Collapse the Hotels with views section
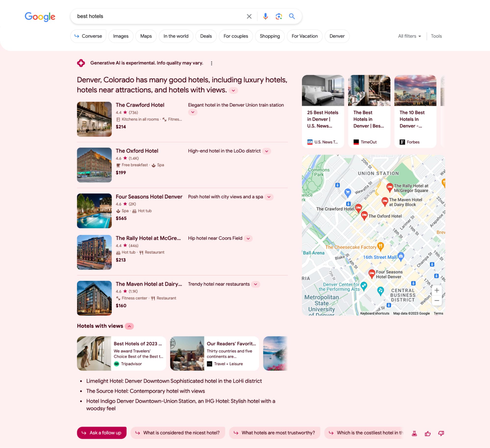 click(x=129, y=326)
